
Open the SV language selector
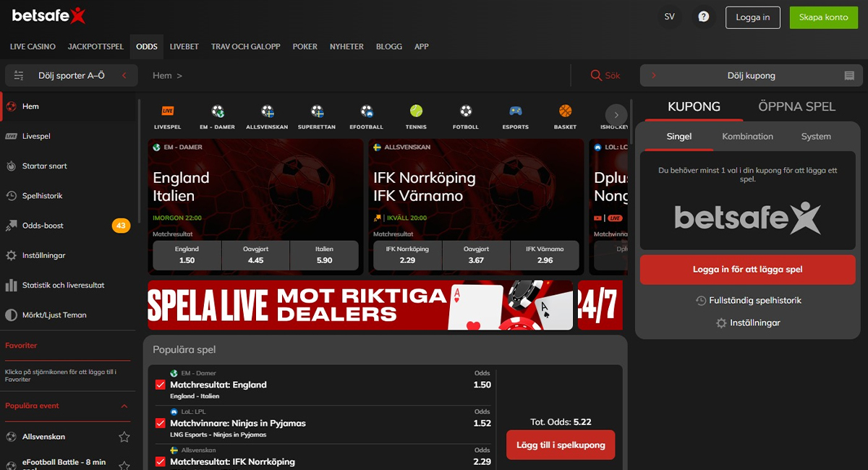tap(669, 17)
